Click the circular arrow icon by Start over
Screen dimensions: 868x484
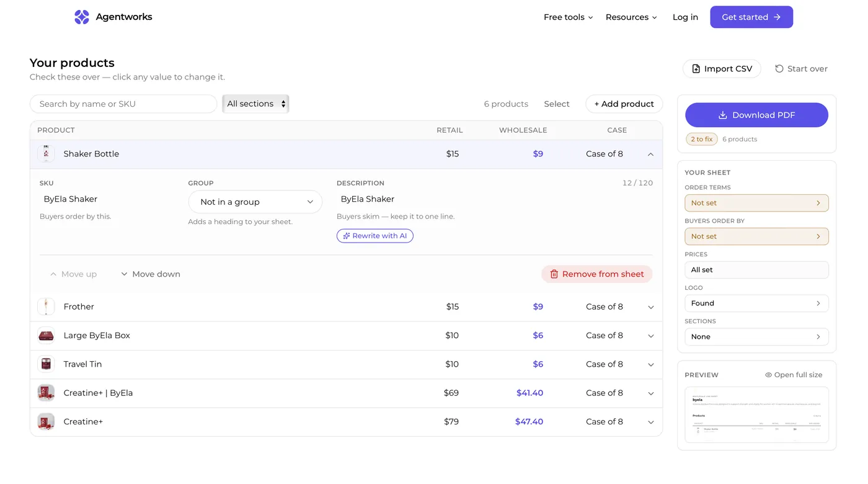(x=779, y=69)
